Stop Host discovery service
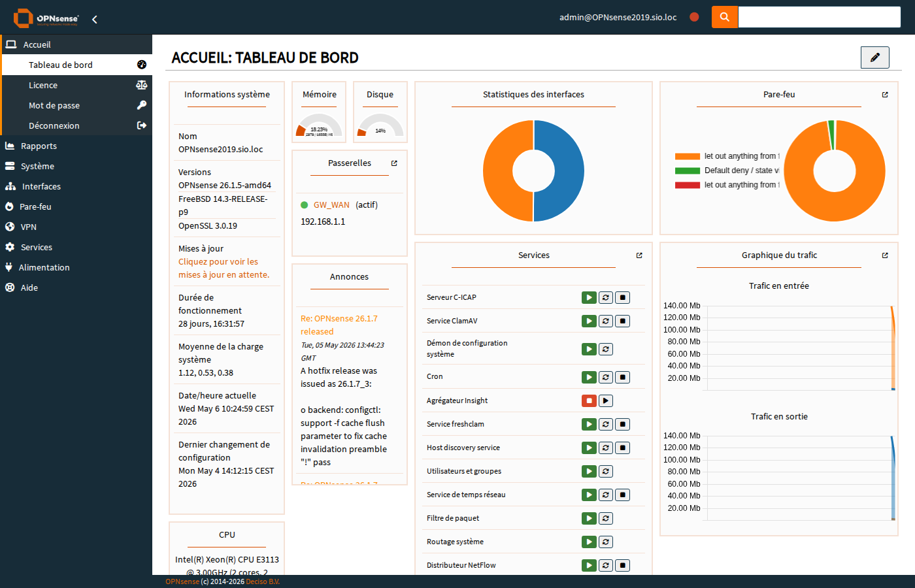Viewport: 915px width, 588px height. pyautogui.click(x=623, y=448)
